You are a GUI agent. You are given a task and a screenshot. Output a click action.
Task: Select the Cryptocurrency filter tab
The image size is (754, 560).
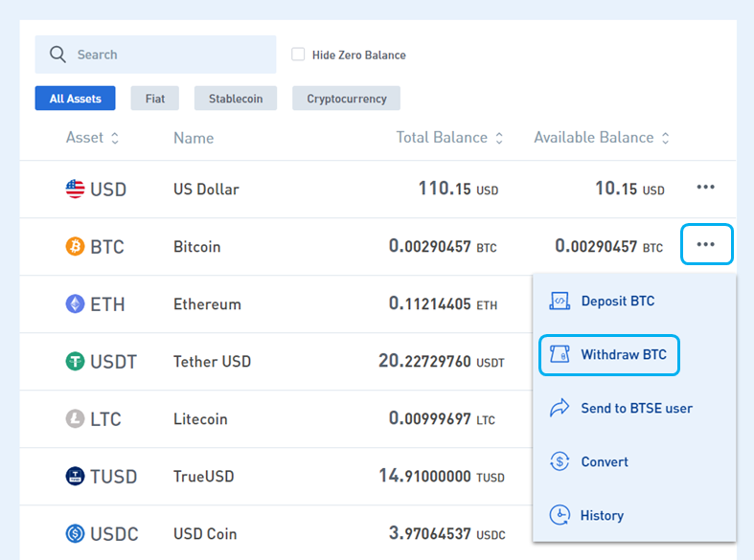coord(346,99)
